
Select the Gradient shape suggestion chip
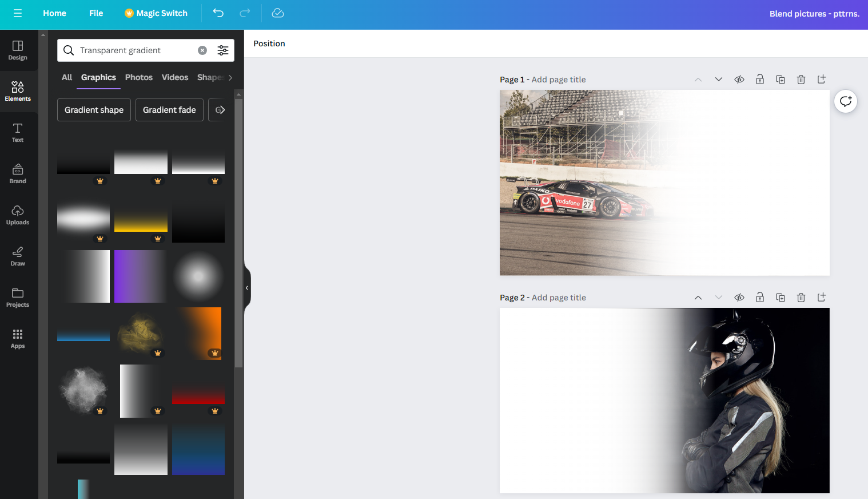94,110
